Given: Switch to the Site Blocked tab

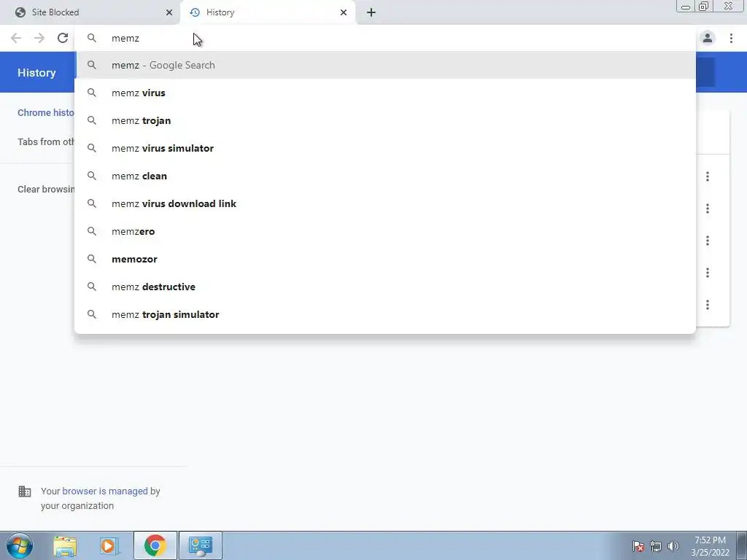Looking at the screenshot, I should pos(90,12).
